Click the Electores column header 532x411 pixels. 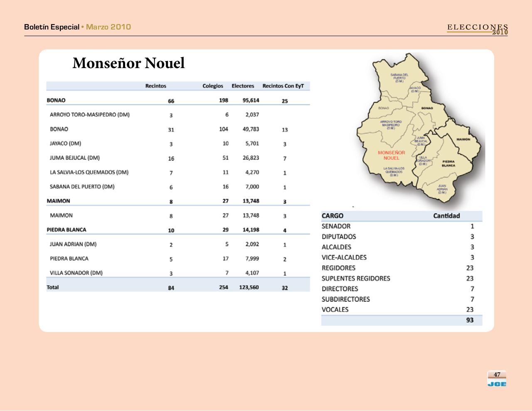pos(243,86)
